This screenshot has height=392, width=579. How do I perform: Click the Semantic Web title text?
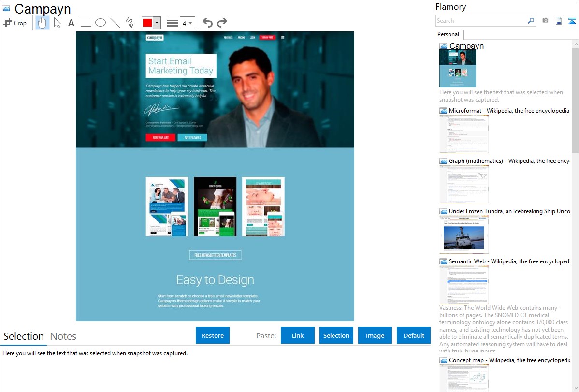pos(509,261)
